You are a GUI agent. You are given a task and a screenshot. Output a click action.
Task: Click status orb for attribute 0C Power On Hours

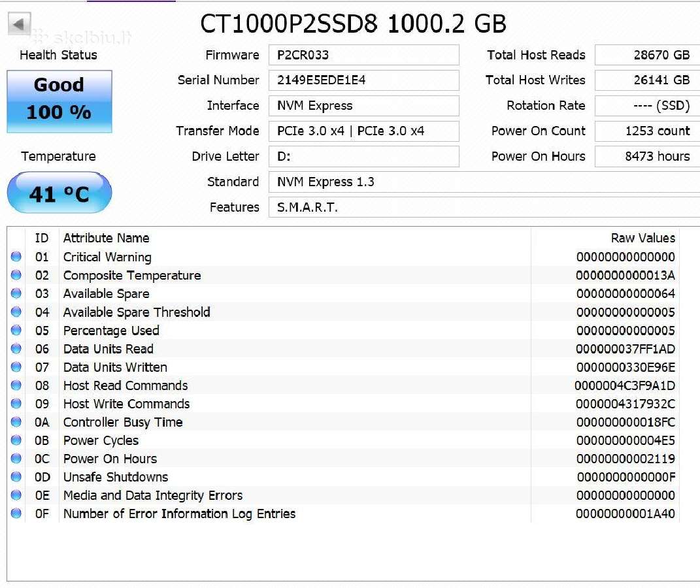pos(16,458)
